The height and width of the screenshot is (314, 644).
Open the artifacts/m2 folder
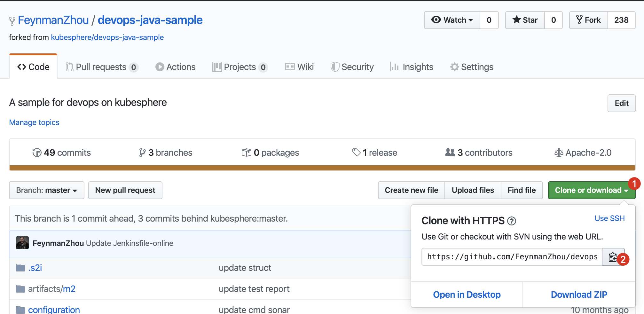point(52,289)
